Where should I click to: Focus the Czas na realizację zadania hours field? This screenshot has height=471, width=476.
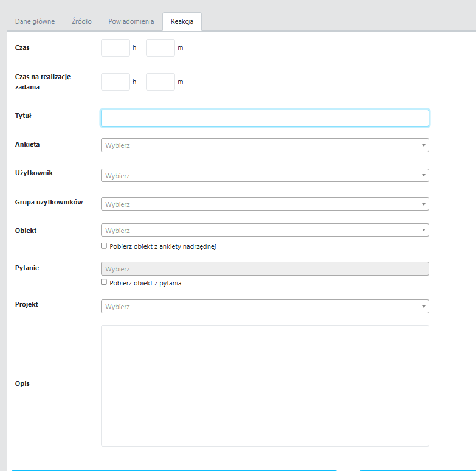116,82
